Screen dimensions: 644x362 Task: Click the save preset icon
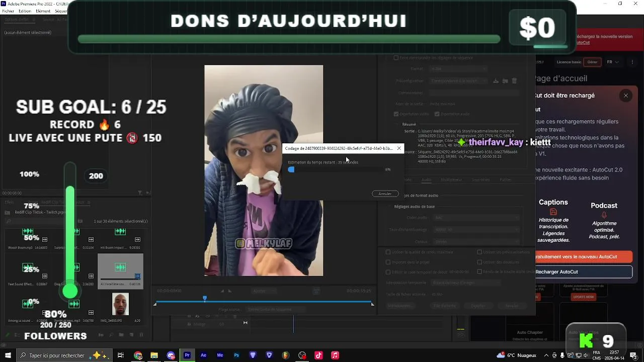tap(496, 80)
